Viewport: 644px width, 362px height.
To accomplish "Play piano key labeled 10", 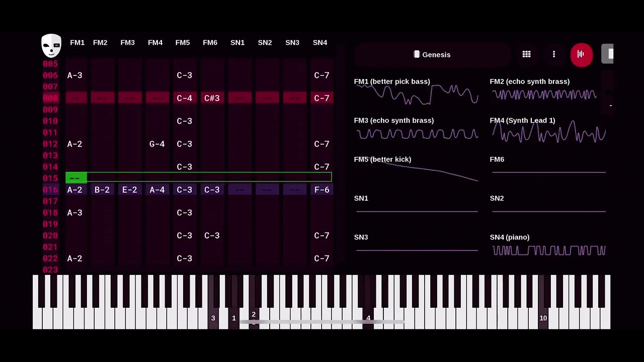I will (x=543, y=318).
